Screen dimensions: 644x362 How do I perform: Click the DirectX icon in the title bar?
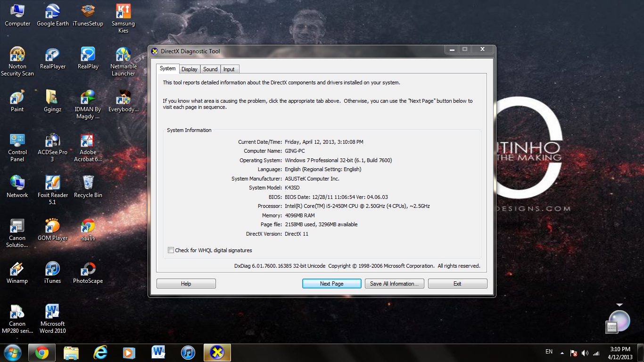click(x=154, y=51)
